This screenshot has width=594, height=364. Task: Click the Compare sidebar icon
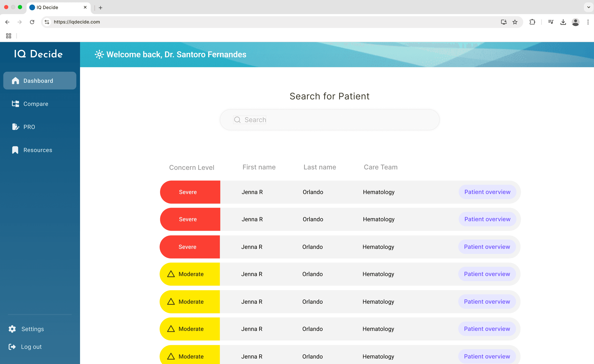click(15, 104)
